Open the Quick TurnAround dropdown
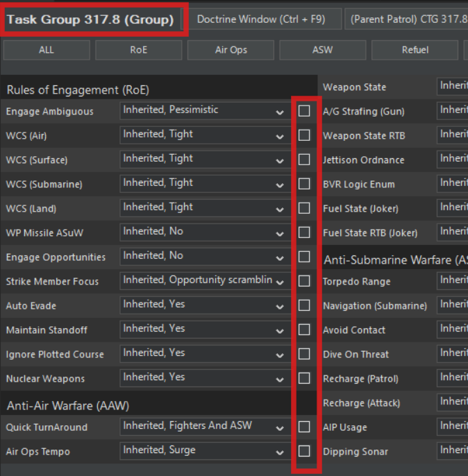Screen dimensions: 468x476 [x=205, y=427]
